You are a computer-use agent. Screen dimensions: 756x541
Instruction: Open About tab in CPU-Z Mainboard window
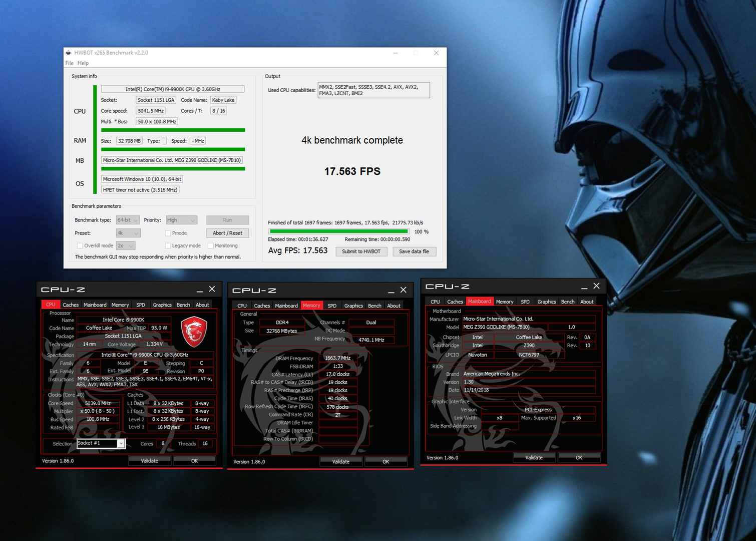point(587,302)
